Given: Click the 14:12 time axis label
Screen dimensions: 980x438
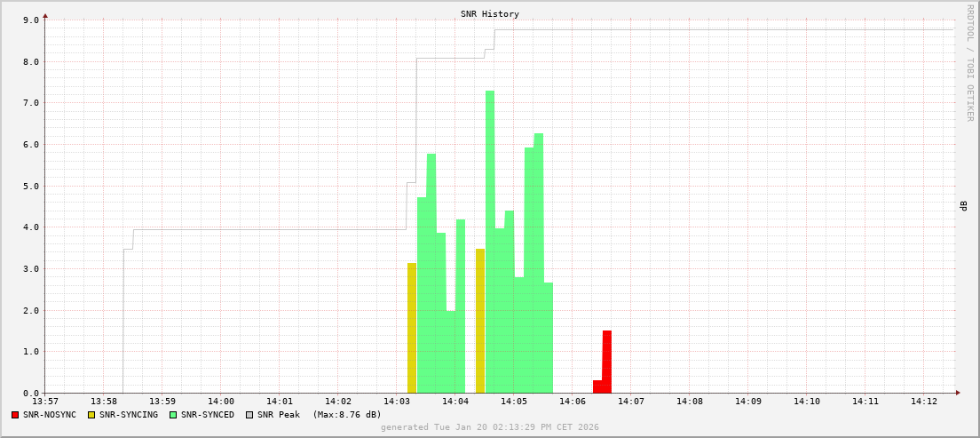Looking at the screenshot, I should [x=923, y=402].
